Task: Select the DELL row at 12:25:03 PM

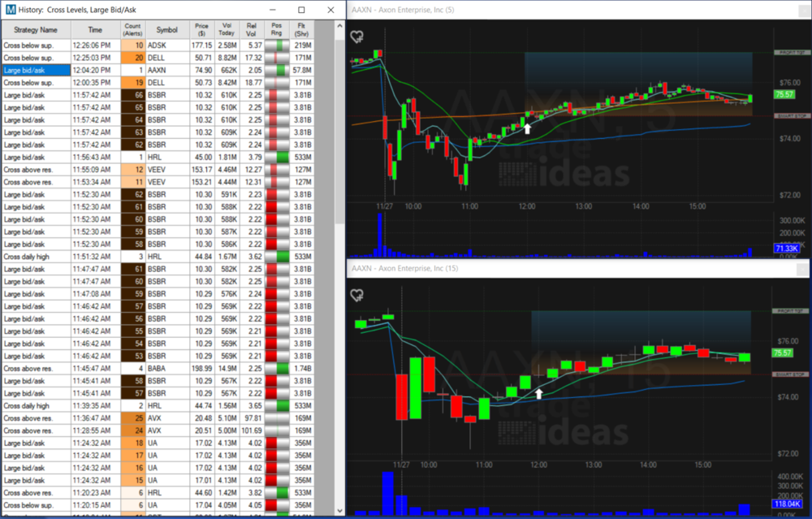Action: pos(158,58)
